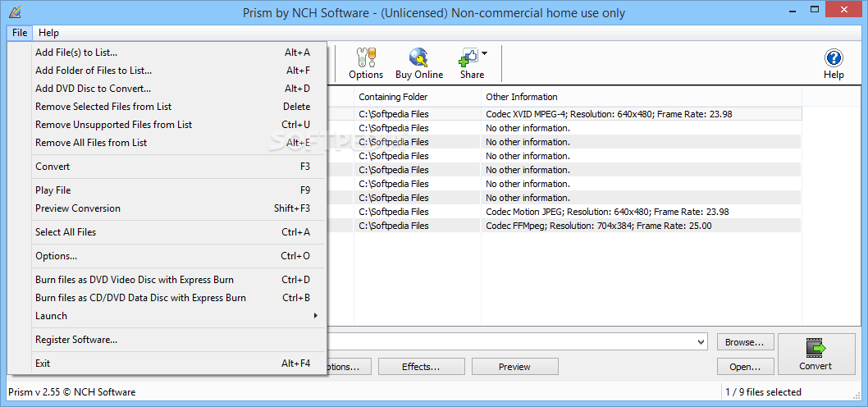Sort by Containing Folder column header
The image size is (868, 407).
pos(418,96)
